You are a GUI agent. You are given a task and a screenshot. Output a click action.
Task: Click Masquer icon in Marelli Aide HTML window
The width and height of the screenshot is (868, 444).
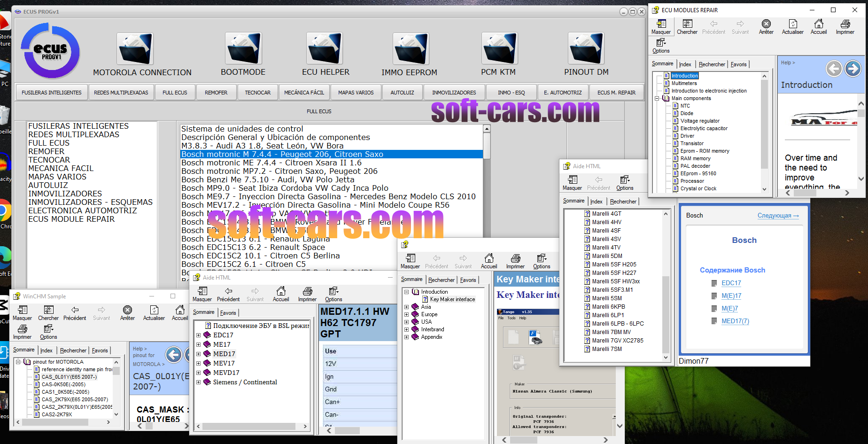point(572,183)
